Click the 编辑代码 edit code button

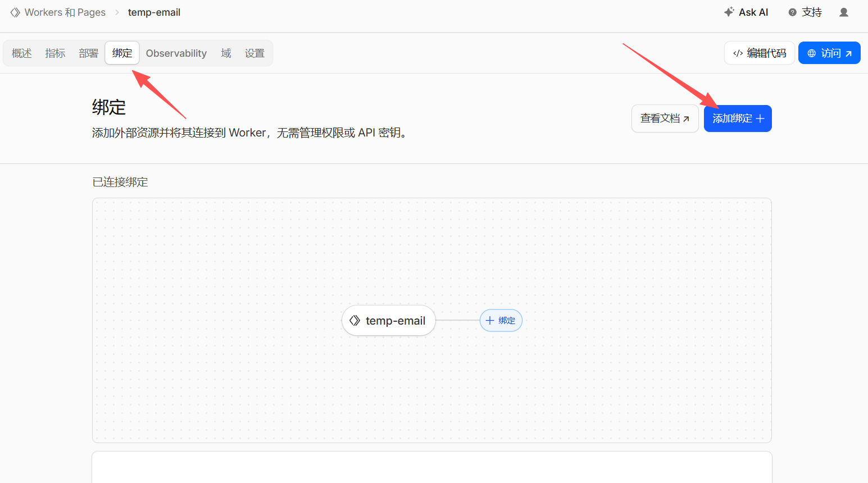tap(760, 53)
